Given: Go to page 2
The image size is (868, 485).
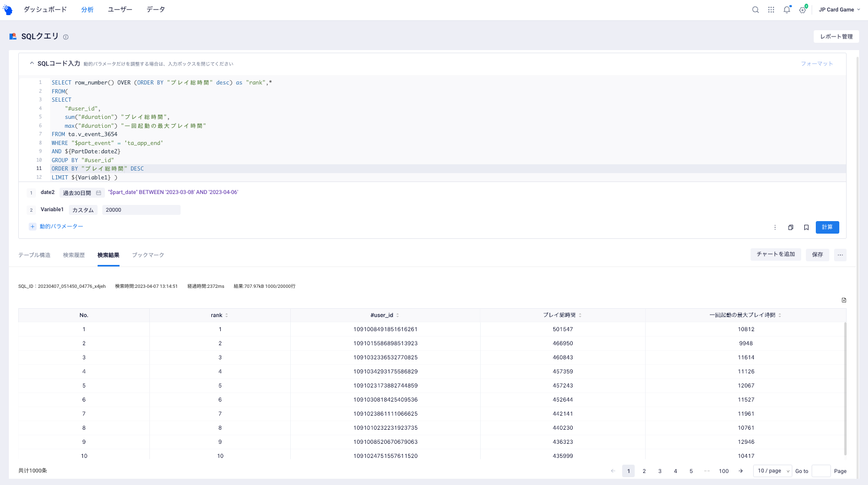Looking at the screenshot, I should click(x=644, y=471).
